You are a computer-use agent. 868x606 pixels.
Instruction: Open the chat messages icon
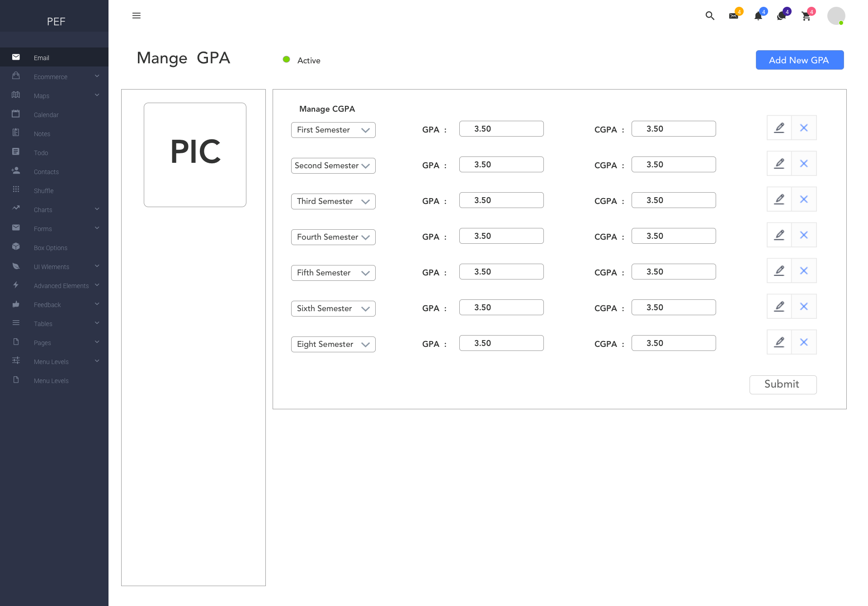(x=781, y=16)
